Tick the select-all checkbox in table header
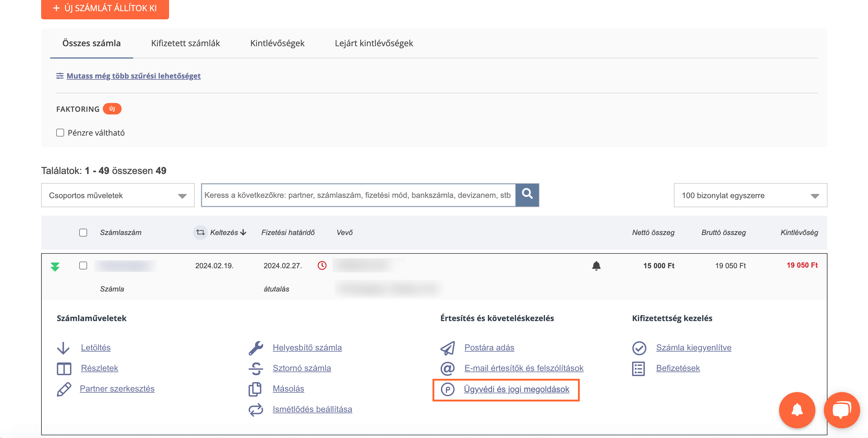The image size is (868, 438). [83, 232]
